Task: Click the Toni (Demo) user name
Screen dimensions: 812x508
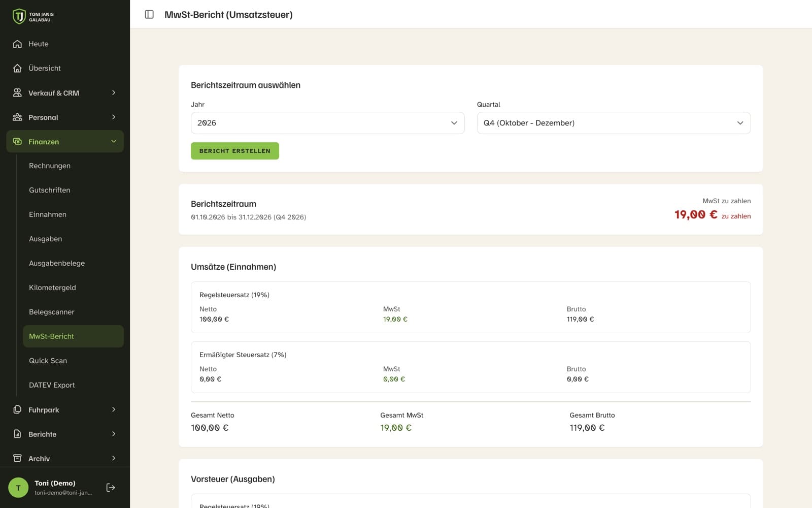Action: (55, 483)
